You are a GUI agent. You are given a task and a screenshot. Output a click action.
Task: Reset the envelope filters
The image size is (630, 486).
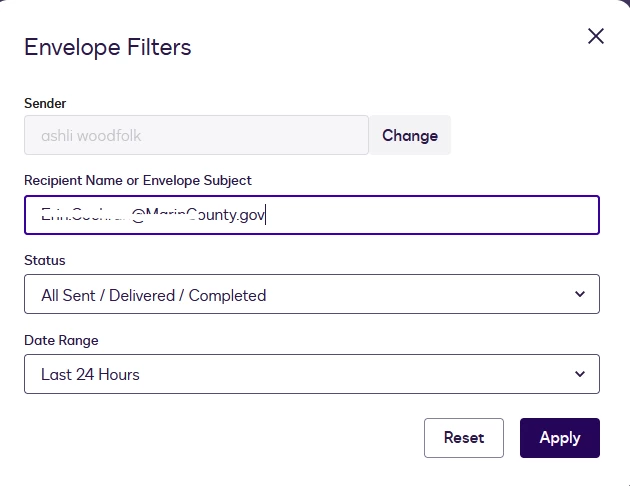pyautogui.click(x=464, y=438)
